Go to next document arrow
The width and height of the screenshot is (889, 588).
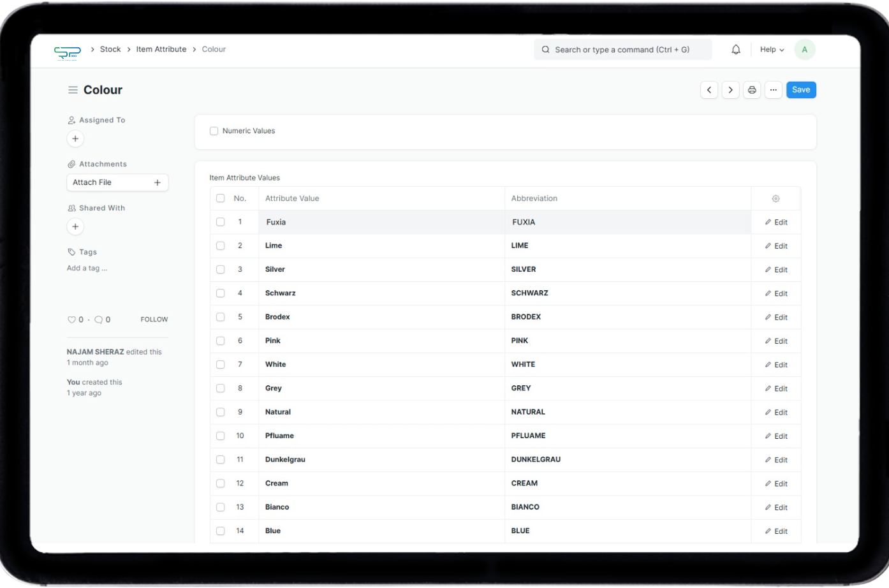pos(731,90)
